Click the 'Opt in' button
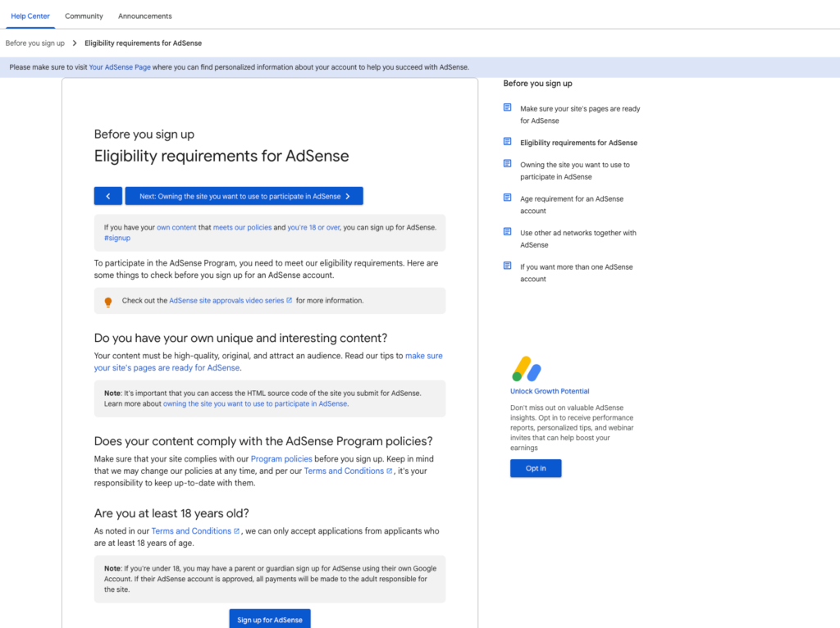Screen dimensions: 840x628 (536, 468)
